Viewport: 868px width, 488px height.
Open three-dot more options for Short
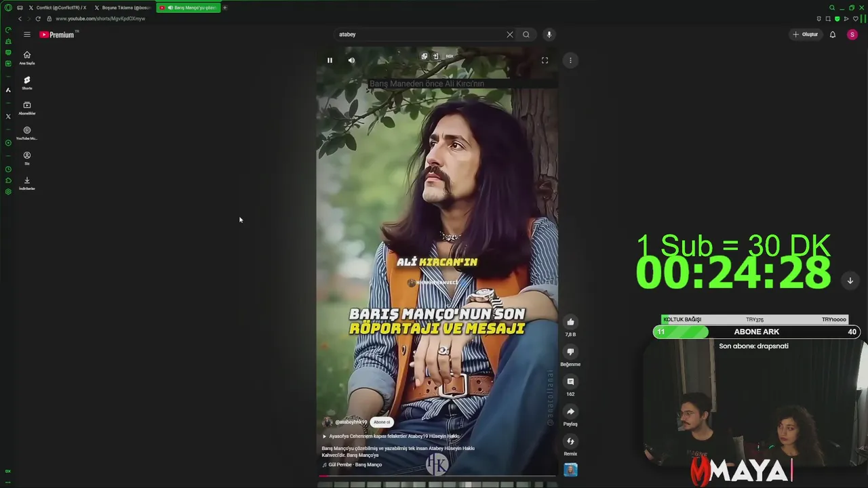tap(570, 60)
